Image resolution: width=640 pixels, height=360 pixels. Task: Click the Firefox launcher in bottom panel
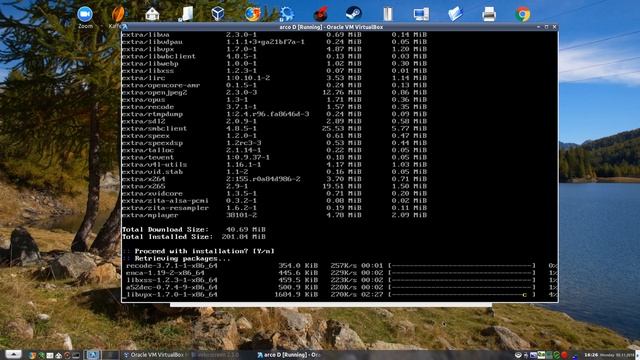(32, 356)
